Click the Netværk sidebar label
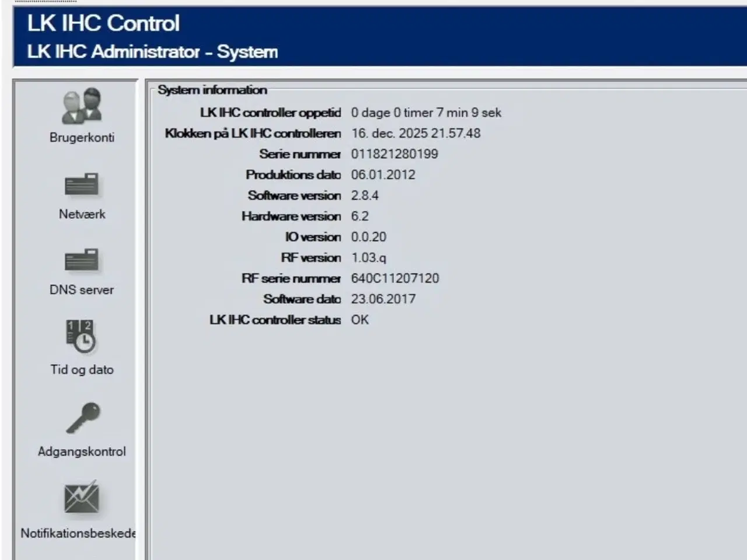Viewport: 747px width, 560px height. click(82, 214)
